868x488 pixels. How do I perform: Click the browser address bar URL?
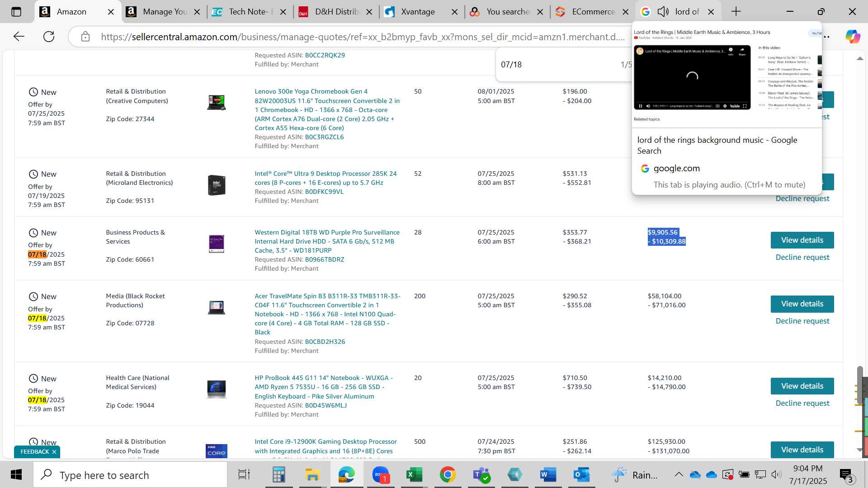(x=363, y=37)
